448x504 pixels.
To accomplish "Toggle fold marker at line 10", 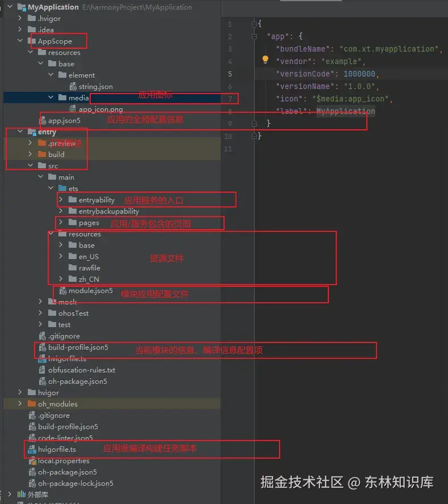I will pos(254,136).
